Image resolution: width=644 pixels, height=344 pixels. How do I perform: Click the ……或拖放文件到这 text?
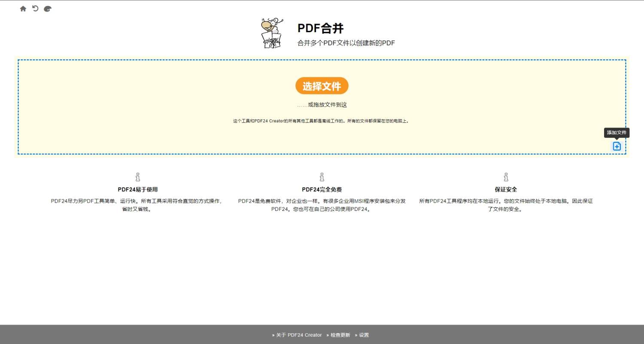(x=322, y=105)
